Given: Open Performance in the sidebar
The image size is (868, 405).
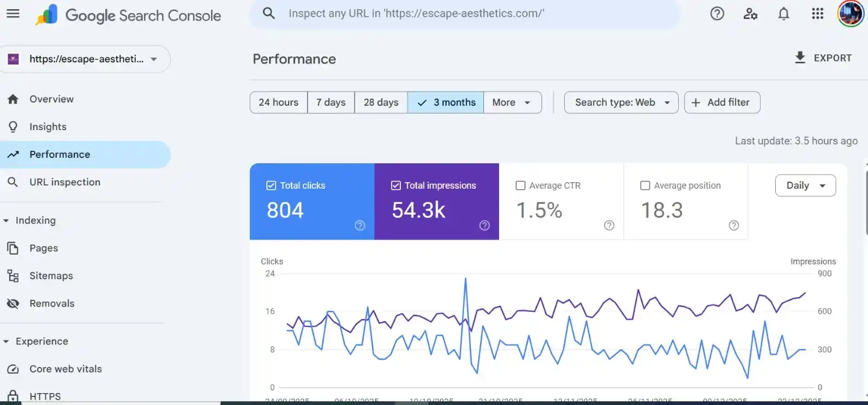Looking at the screenshot, I should click(85, 155).
